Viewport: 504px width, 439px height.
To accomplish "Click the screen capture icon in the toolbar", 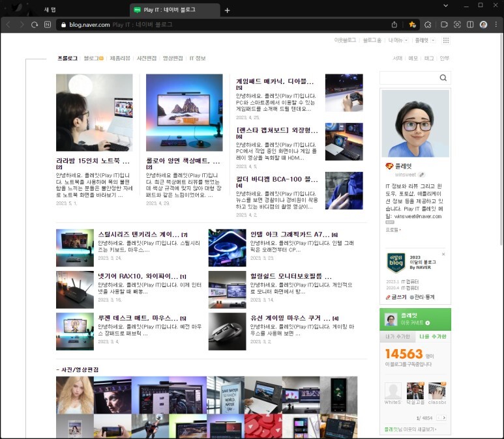I will pyautogui.click(x=457, y=25).
